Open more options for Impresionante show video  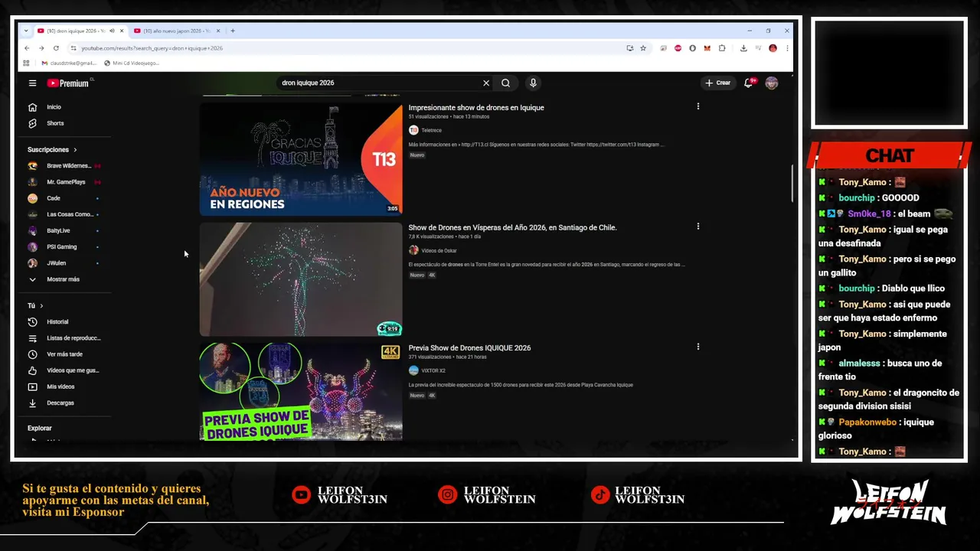(x=697, y=106)
